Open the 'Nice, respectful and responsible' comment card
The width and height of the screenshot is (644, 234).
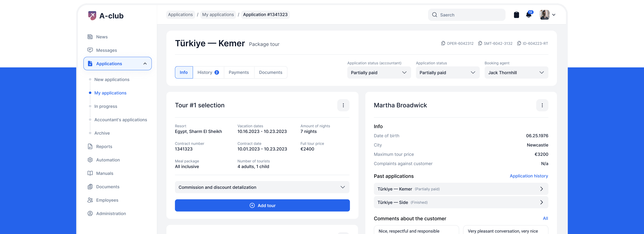pyautogui.click(x=416, y=230)
